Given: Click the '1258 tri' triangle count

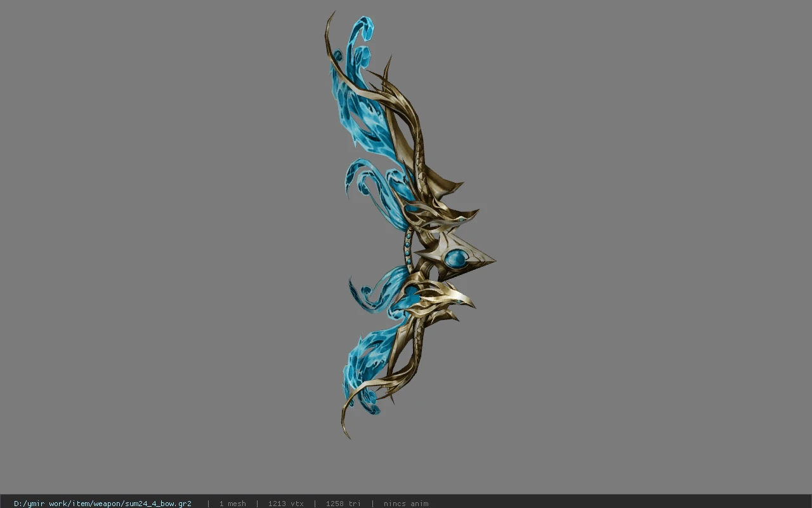Looking at the screenshot, I should coord(343,504).
